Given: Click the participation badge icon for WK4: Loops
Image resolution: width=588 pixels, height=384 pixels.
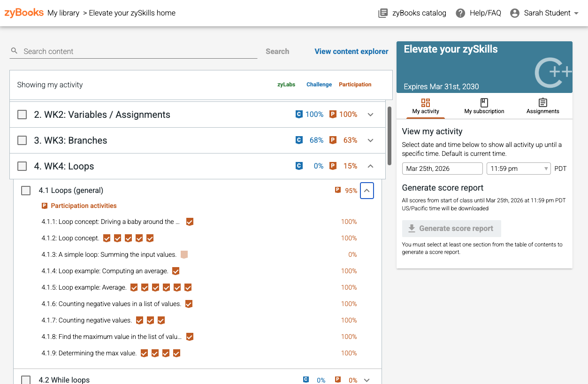Looking at the screenshot, I should tap(333, 166).
